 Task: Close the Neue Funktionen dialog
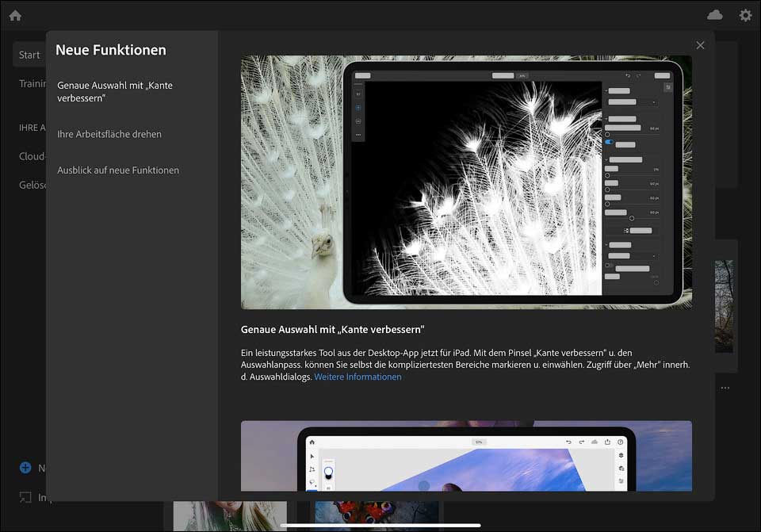[700, 45]
